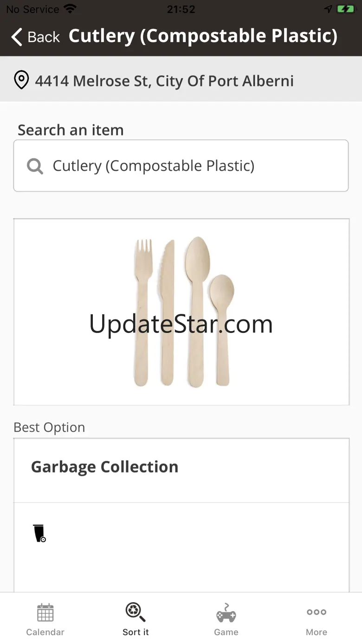The width and height of the screenshot is (362, 644).
Task: Tap the location pin icon
Action: click(x=21, y=80)
